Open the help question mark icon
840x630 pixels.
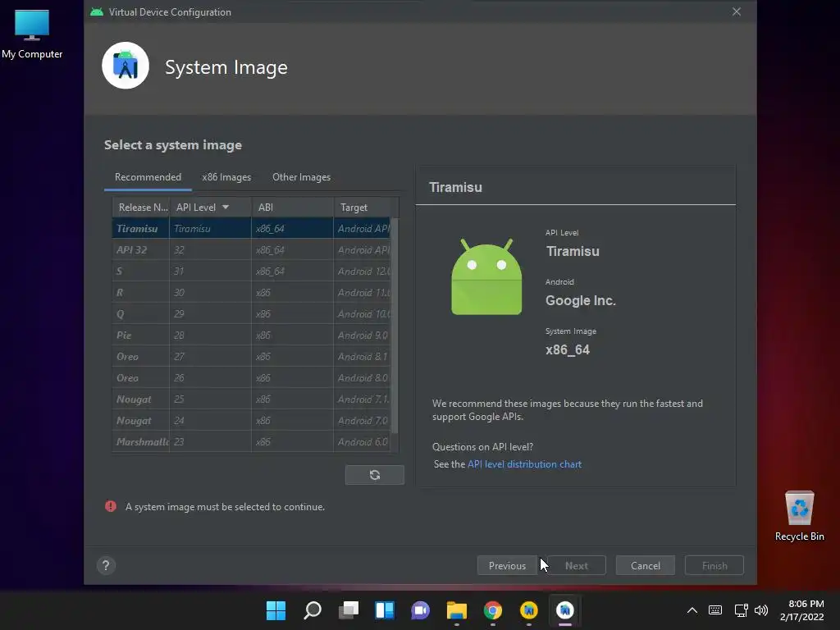point(106,565)
